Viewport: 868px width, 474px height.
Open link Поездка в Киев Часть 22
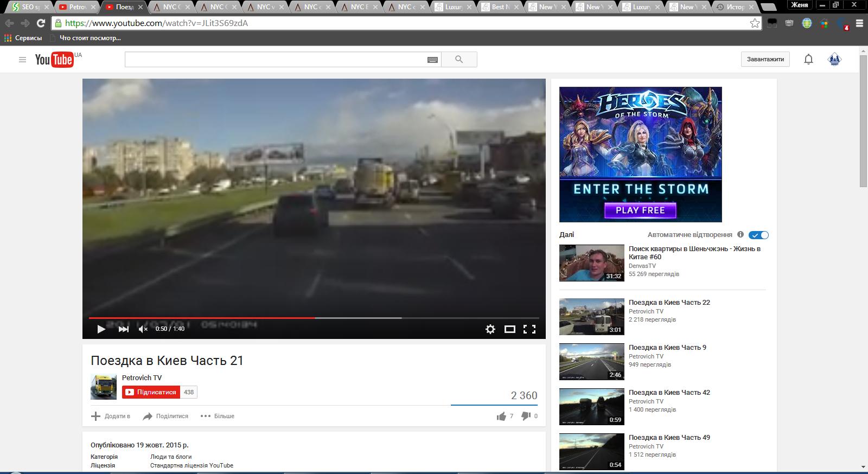coord(669,302)
